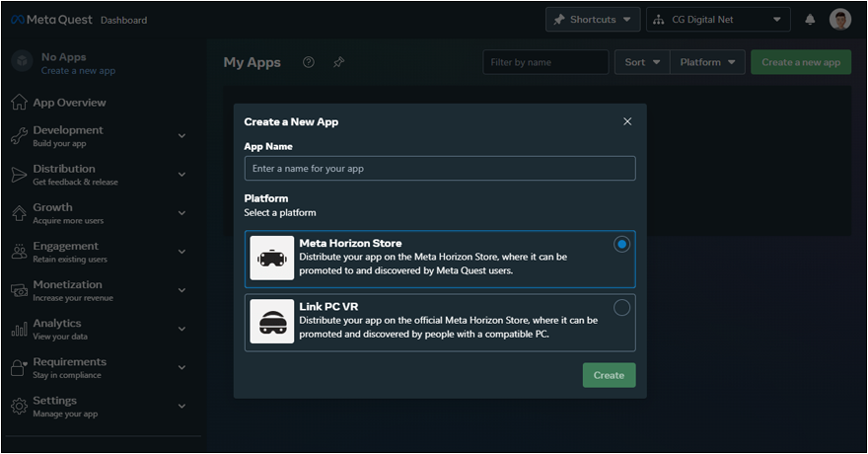Open the Platform filter dropdown
The height and width of the screenshot is (454, 868).
point(707,62)
